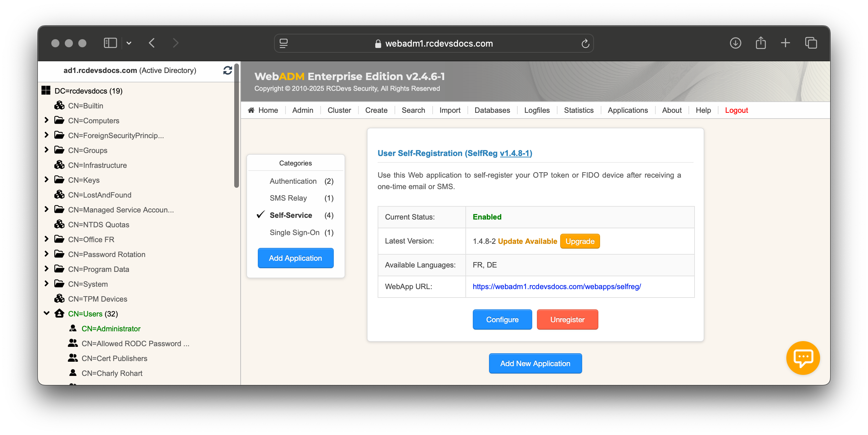Screen dimensions: 868x435
Task: Click the Charly Rohart user icon
Action: click(x=73, y=373)
